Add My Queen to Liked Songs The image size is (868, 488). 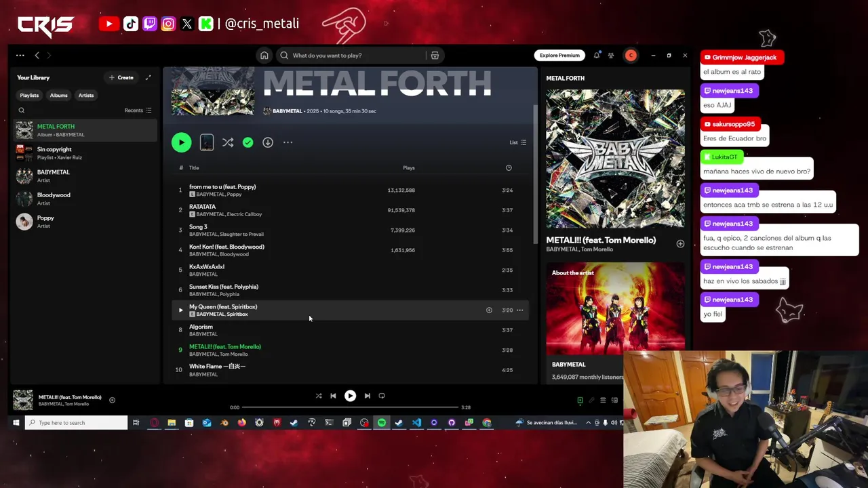[489, 310]
